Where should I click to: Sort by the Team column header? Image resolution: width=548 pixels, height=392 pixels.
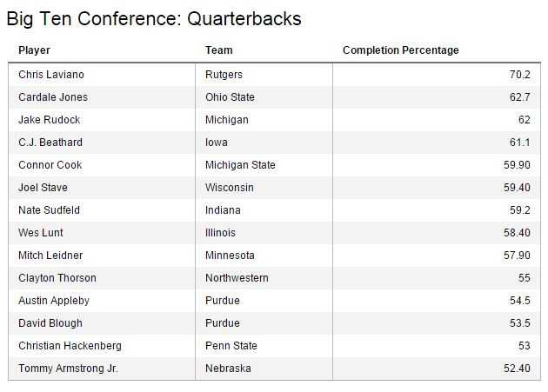coord(218,50)
